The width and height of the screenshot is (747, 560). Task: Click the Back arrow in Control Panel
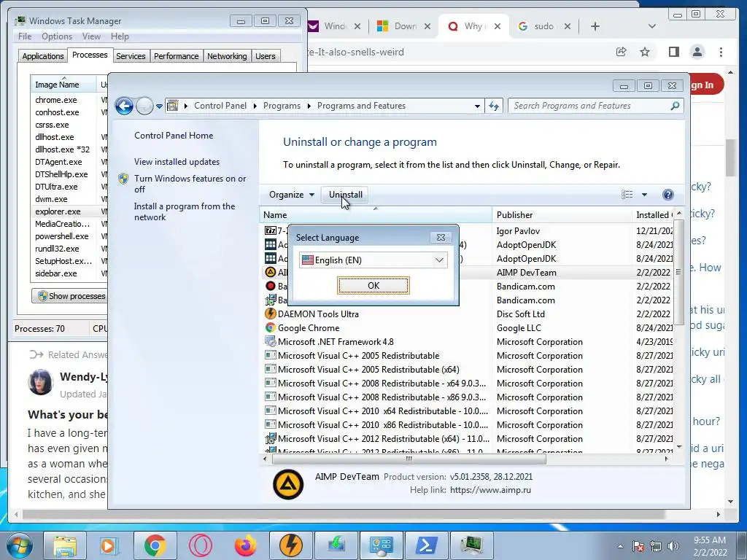pyautogui.click(x=124, y=106)
